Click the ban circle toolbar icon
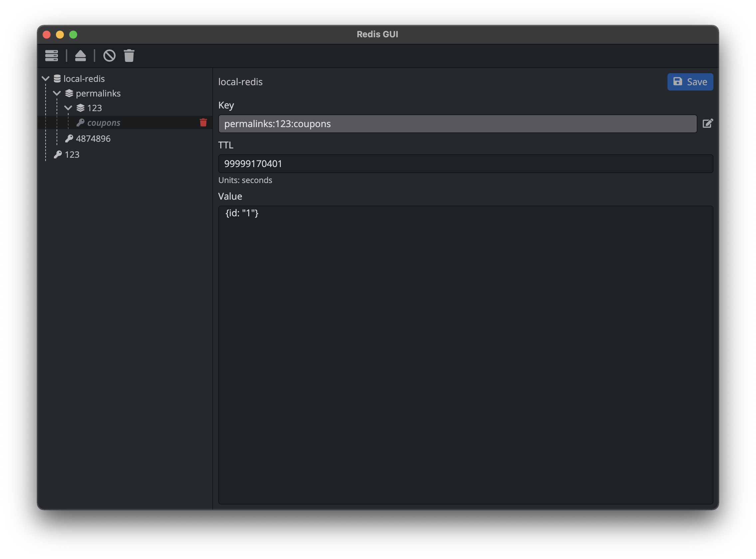Image resolution: width=756 pixels, height=559 pixels. point(109,56)
